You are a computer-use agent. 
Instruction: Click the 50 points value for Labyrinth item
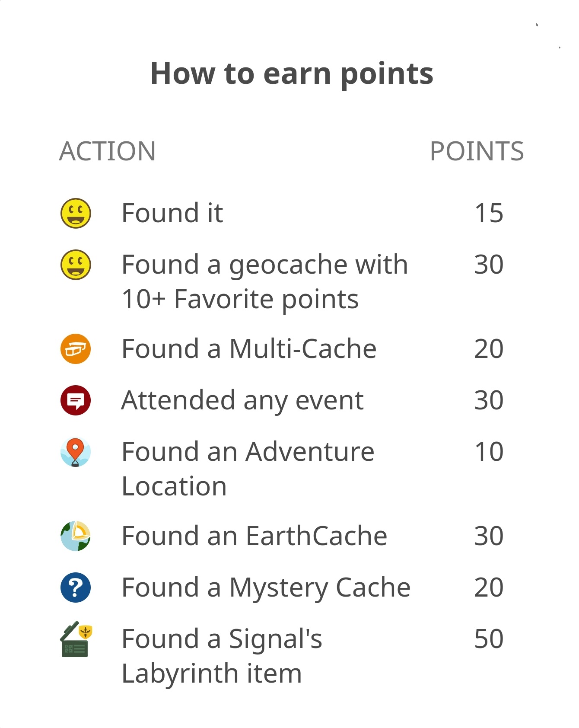coord(489,639)
